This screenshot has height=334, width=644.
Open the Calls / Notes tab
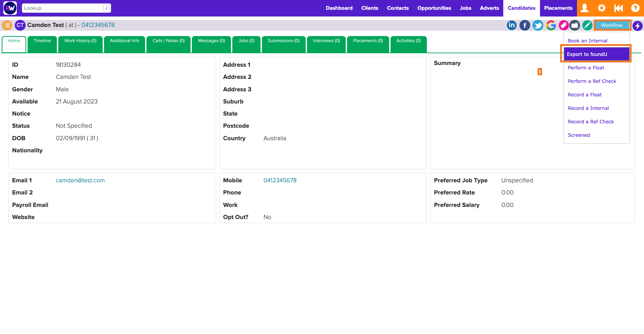click(x=168, y=41)
